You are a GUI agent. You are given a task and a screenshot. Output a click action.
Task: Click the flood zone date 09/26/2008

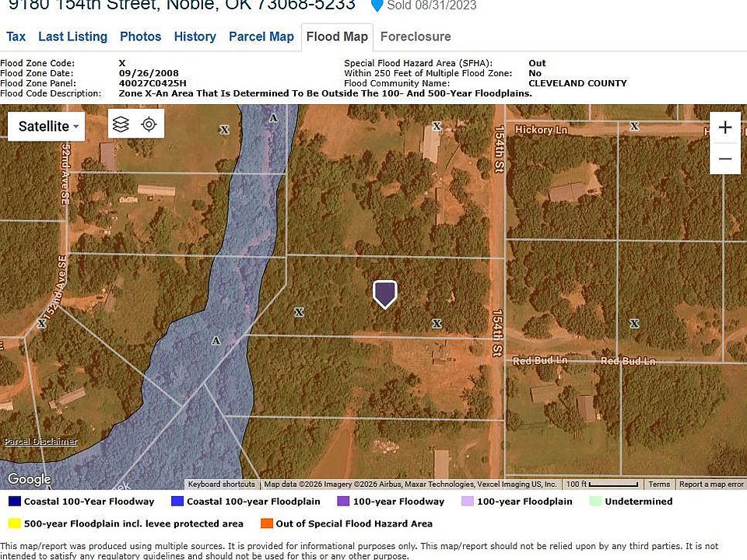point(149,73)
